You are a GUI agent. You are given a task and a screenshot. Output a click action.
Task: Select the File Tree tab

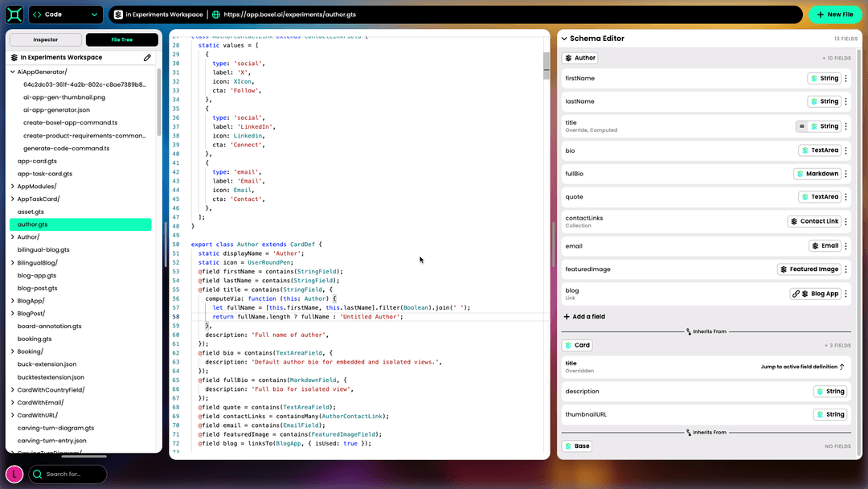tap(122, 39)
